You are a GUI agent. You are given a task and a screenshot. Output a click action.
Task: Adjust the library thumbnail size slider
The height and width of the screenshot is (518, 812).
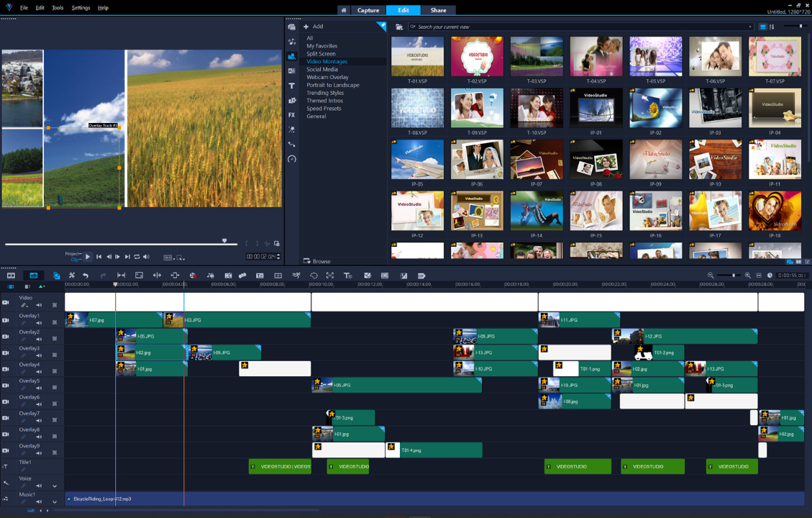[x=795, y=26]
